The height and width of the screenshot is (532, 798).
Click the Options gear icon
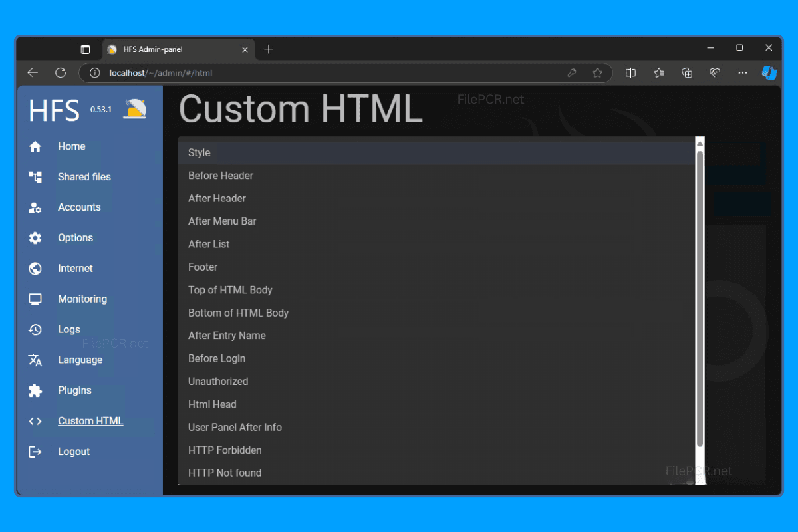point(35,238)
